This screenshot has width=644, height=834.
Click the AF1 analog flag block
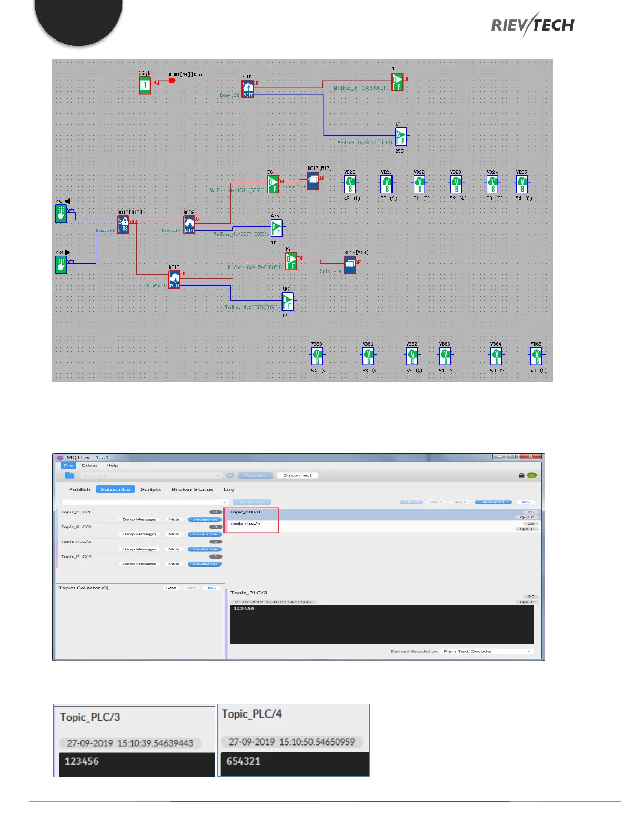(401, 137)
